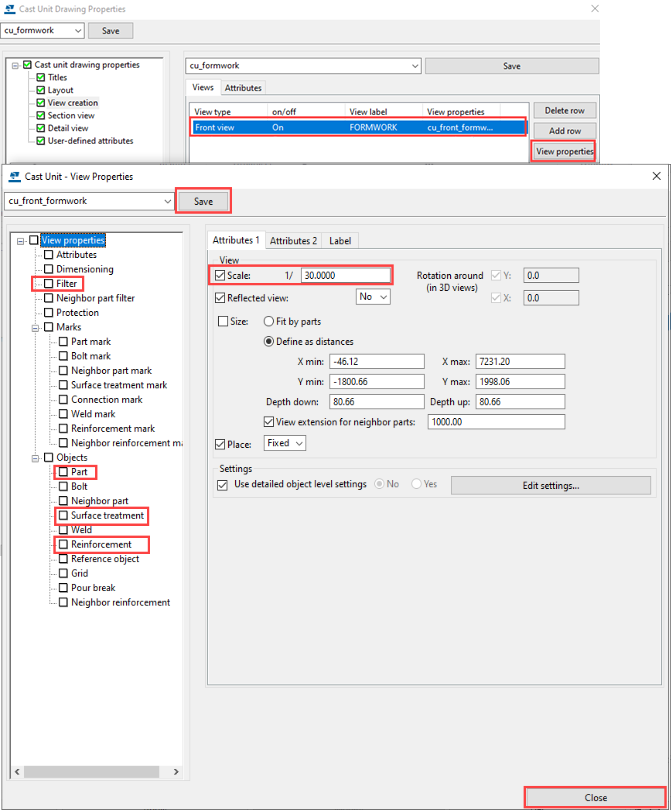
Task: Click the Edit settings button
Action: [x=550, y=486]
